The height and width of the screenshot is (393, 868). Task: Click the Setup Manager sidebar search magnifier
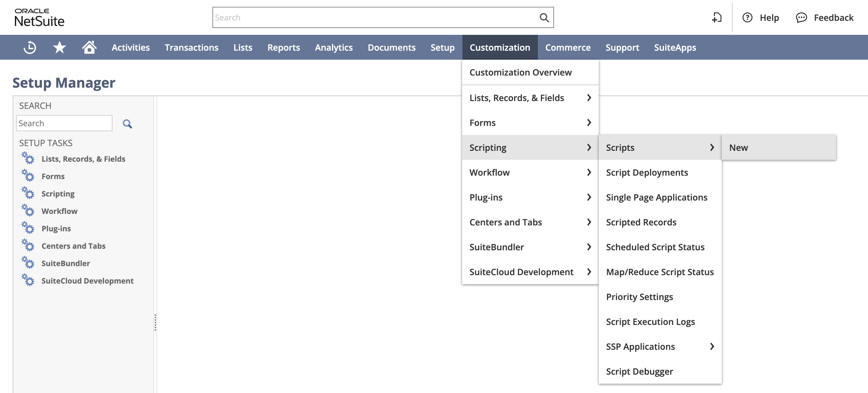pyautogui.click(x=128, y=124)
